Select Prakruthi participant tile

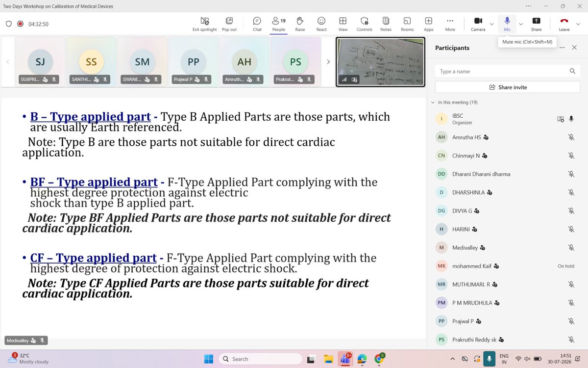tap(295, 62)
